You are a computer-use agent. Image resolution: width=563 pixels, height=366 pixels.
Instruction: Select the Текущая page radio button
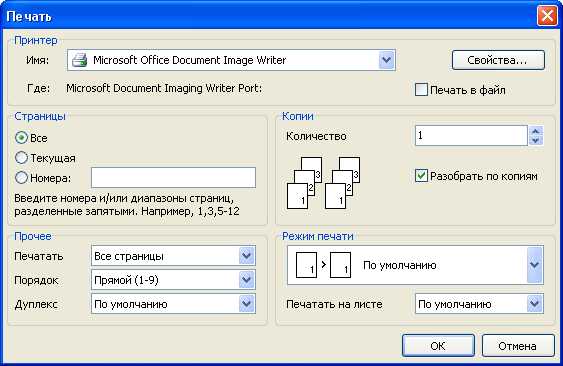pos(21,157)
